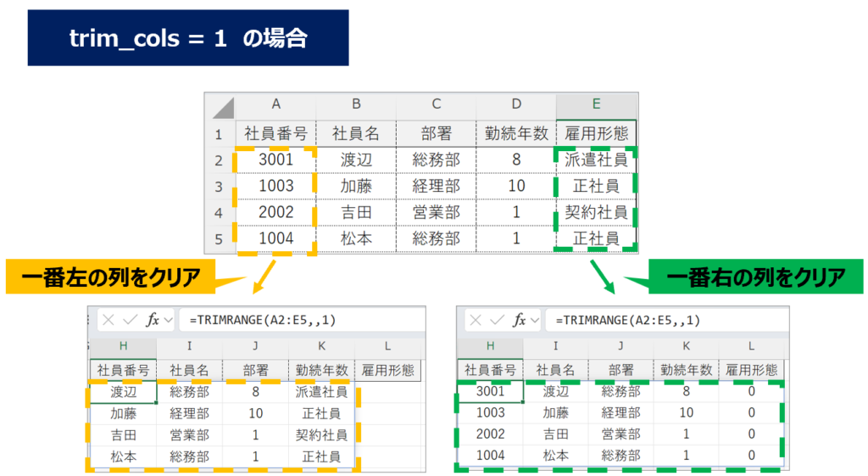Click the TRIMRANGE formula text in left formula bar
This screenshot has height=476, width=868.
(x=263, y=320)
